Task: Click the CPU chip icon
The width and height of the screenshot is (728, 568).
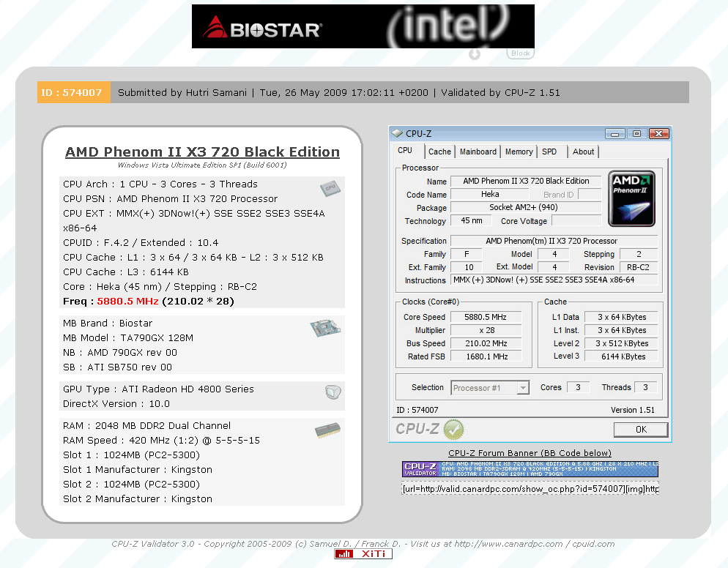Action: (x=330, y=188)
